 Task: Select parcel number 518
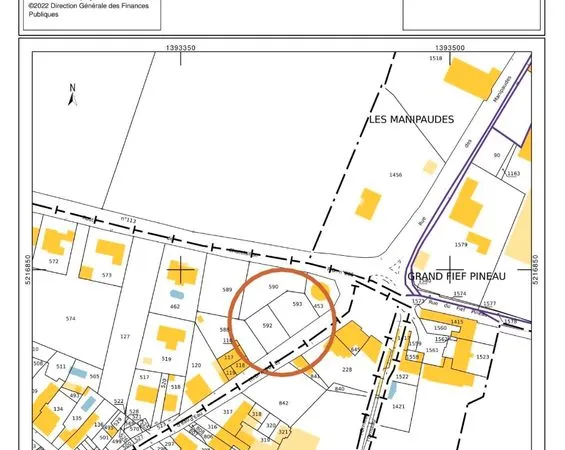[x=175, y=387]
